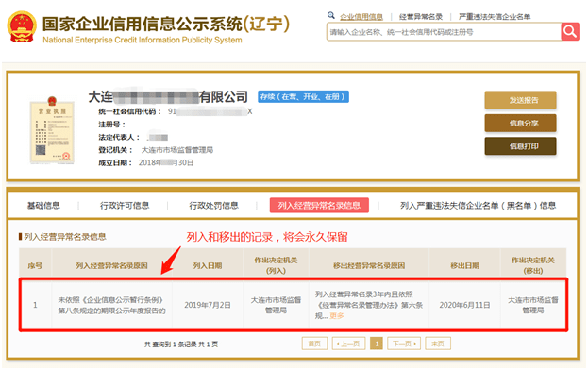Click the national emblem logo
Viewport: 588px width, 370px height.
[22, 26]
